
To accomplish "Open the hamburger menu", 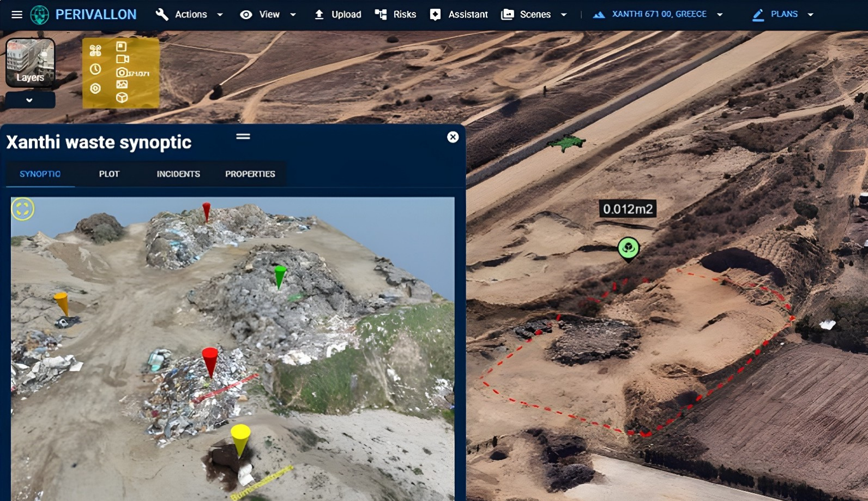I will (x=17, y=15).
